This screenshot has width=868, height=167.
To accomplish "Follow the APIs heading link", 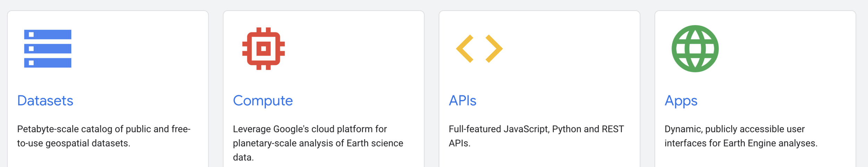I will click(x=462, y=101).
